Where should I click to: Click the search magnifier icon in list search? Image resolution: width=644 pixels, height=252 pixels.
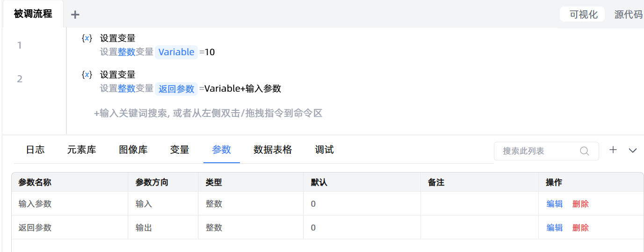coord(584,151)
